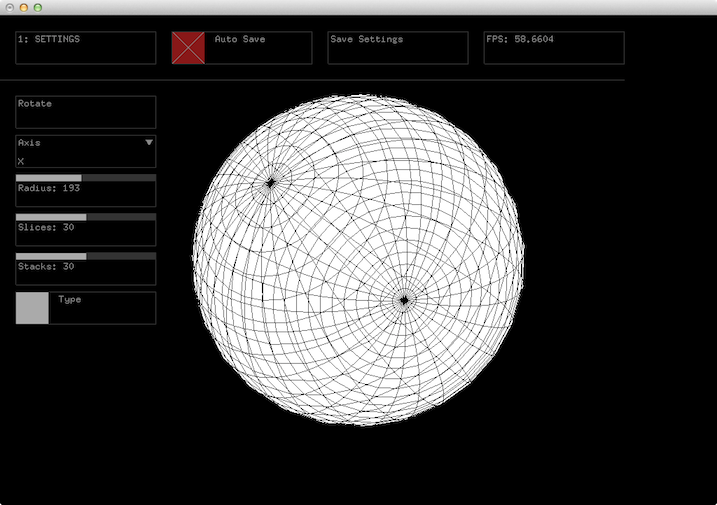This screenshot has height=505, width=717.
Task: Adjust the Slices slider track
Action: tap(85, 217)
